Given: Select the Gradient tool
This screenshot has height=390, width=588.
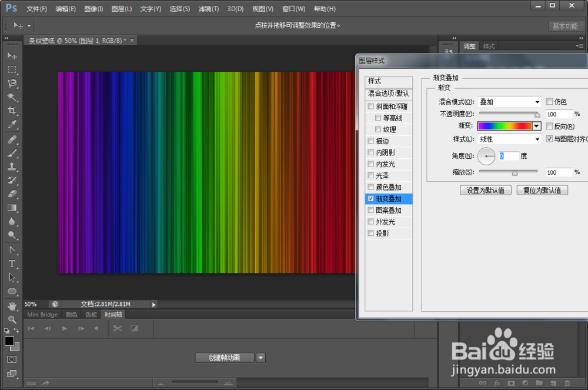Looking at the screenshot, I should click(x=12, y=208).
